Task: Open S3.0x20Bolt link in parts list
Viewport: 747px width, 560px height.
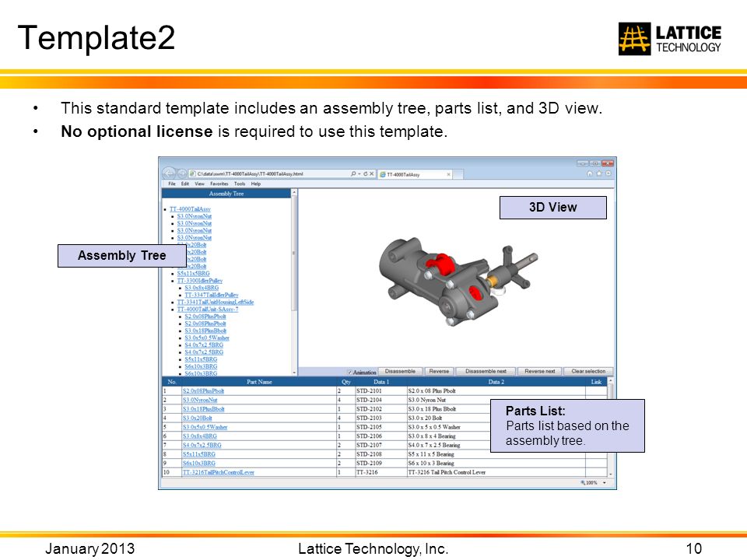Action: point(197,418)
